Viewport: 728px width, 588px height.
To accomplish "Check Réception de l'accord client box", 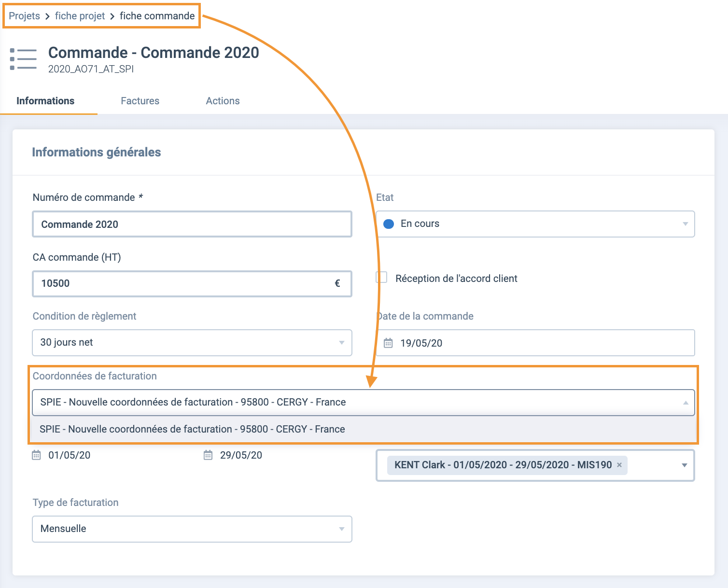I will coord(382,278).
